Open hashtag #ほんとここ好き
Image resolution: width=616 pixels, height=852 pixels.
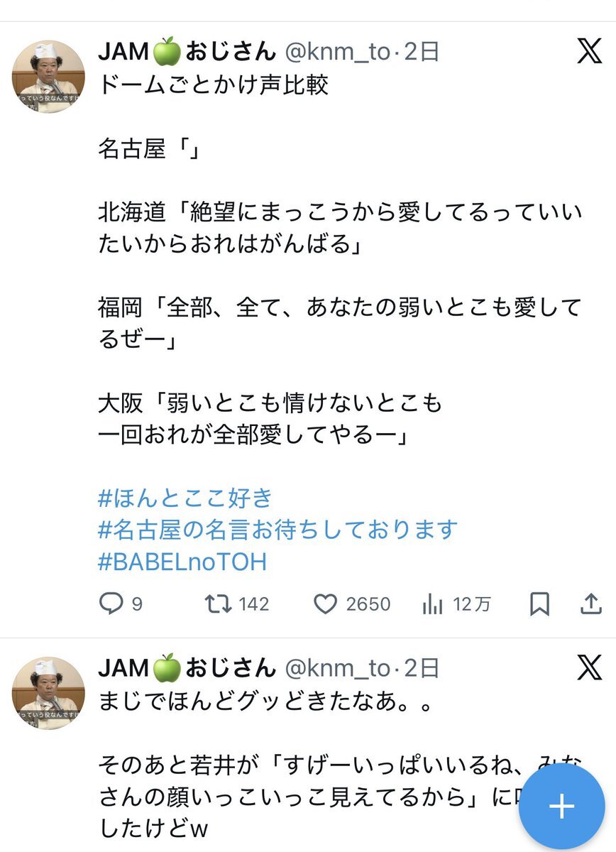[x=185, y=498]
